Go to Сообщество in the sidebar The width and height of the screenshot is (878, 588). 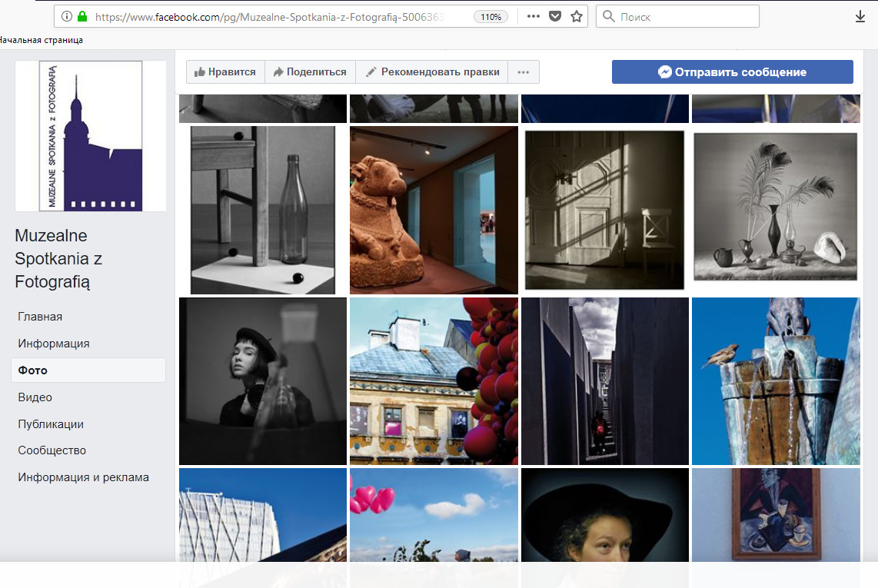click(x=52, y=450)
